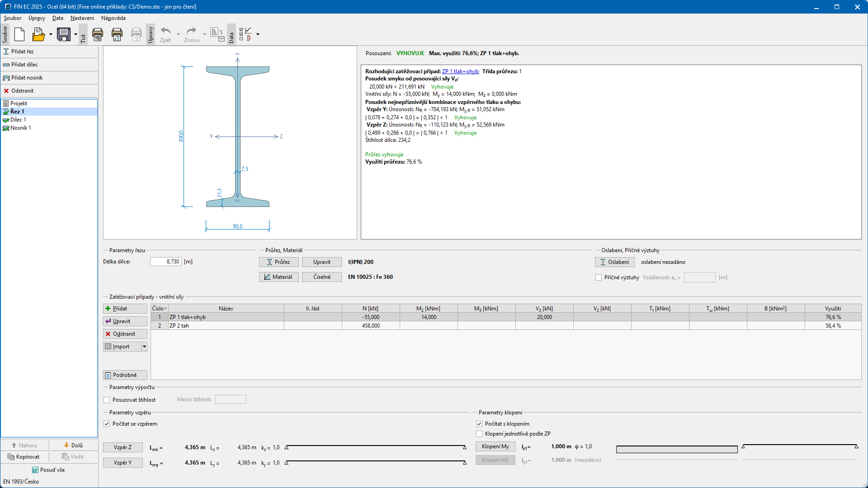Enable Příčné výztuhy checkbox
The height and width of the screenshot is (488, 868).
tap(599, 277)
